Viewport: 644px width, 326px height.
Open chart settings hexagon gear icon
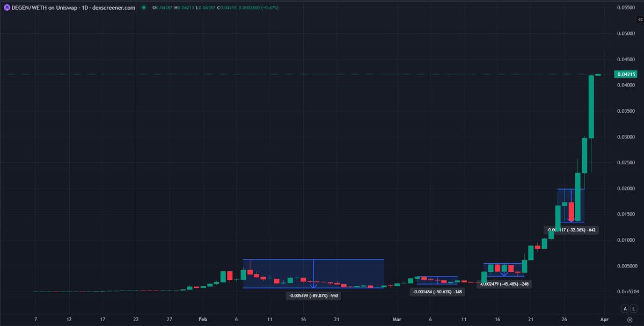(x=630, y=319)
